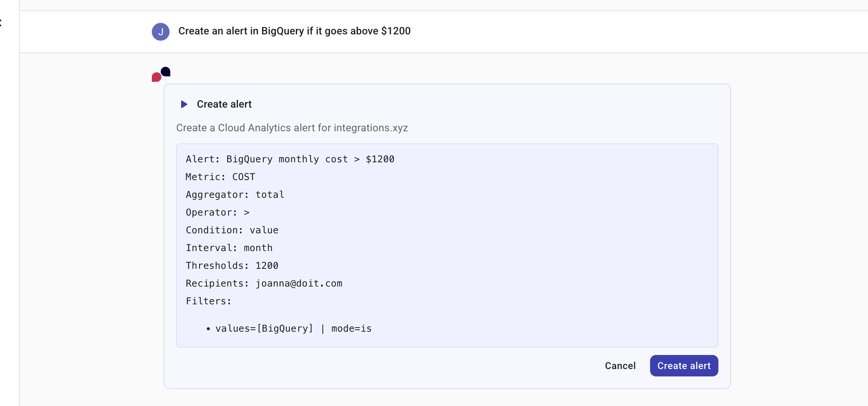Click the red and navy assistant logo
The image size is (868, 406).
click(x=161, y=74)
